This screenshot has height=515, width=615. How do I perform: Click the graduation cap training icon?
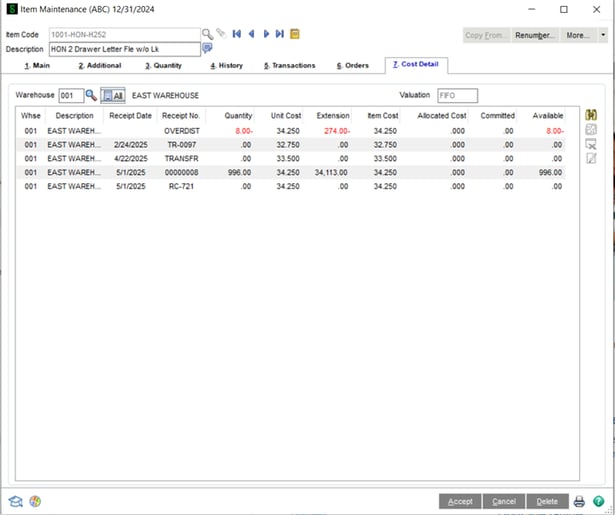tap(16, 501)
